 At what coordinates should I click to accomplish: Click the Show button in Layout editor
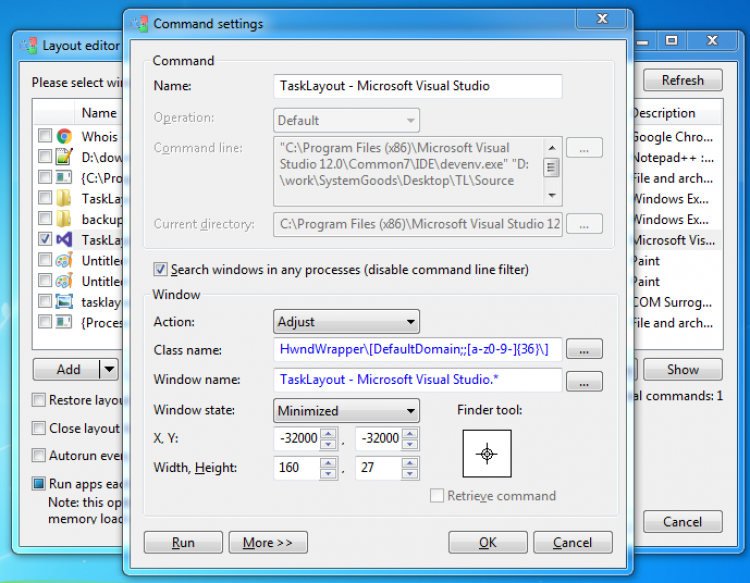tap(683, 369)
